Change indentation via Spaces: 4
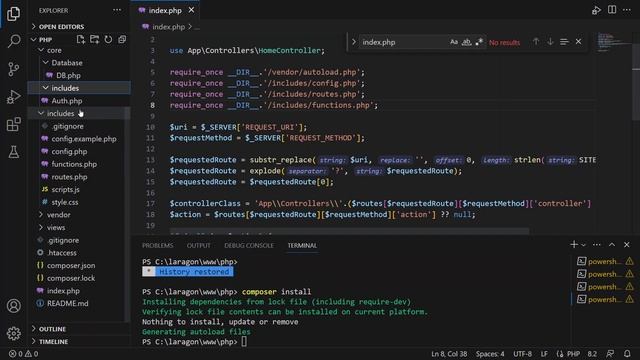The height and width of the screenshot is (360, 640). tap(490, 354)
